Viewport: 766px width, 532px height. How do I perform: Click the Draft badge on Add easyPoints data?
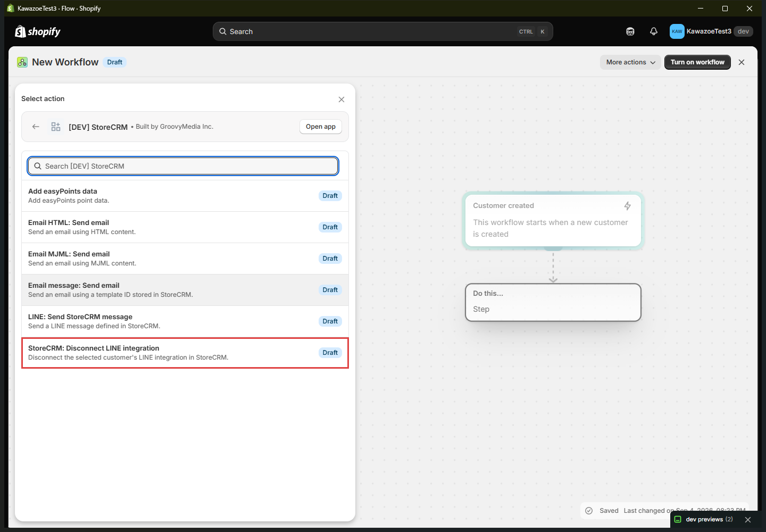coord(330,196)
